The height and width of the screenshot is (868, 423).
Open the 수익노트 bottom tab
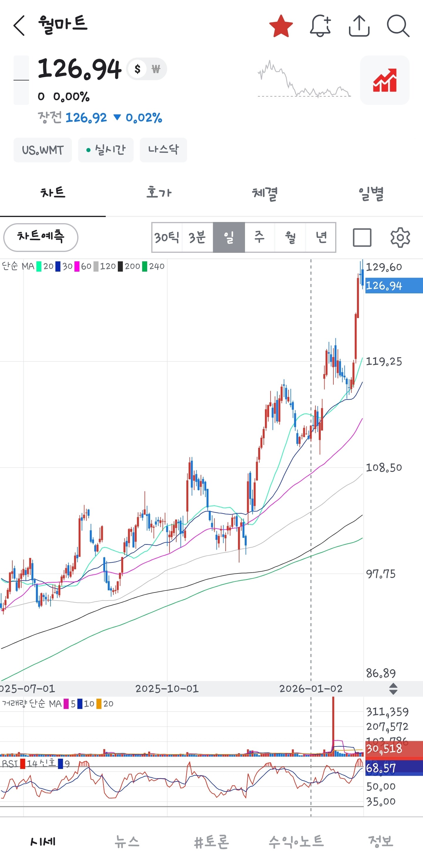(x=296, y=841)
